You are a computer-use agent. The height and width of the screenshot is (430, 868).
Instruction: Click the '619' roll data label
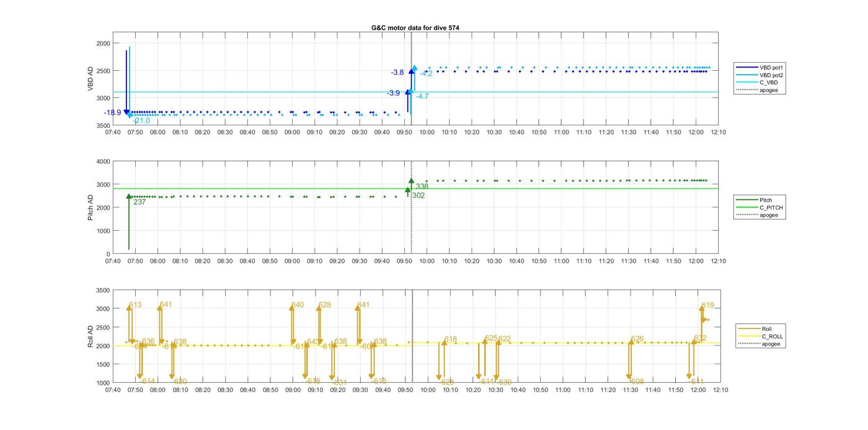coord(708,306)
